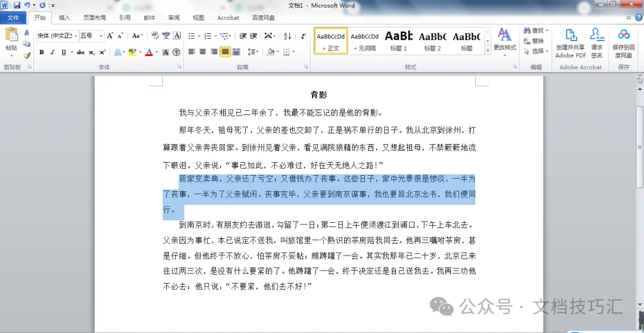Viewport: 644px width, 333px height.
Task: Switch to the 插入 (Insert) tab
Action: click(x=64, y=18)
